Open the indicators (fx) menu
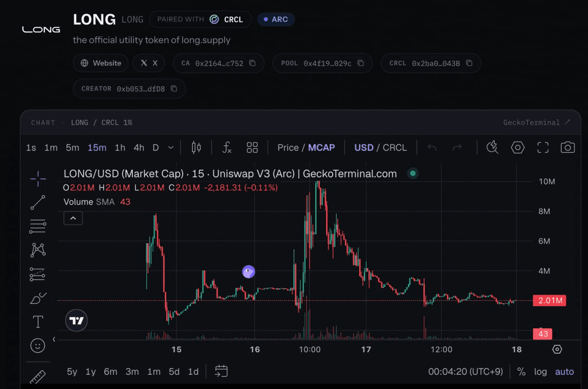Screen dimensions: 588x389 click(x=226, y=148)
